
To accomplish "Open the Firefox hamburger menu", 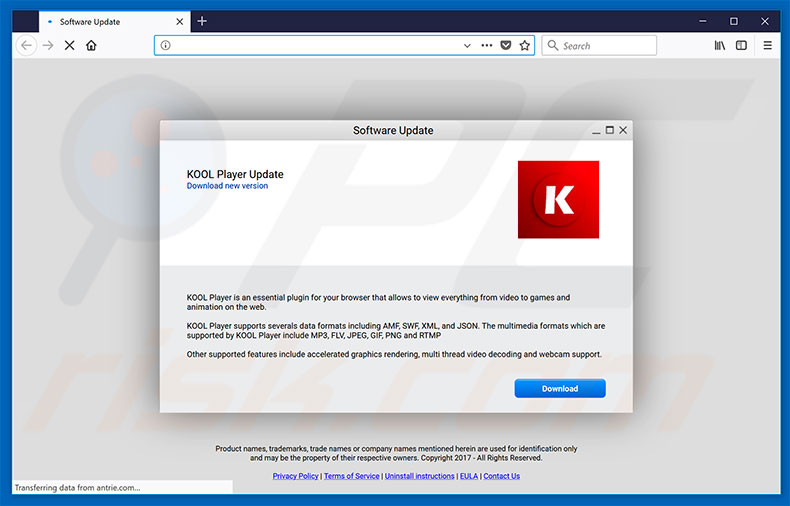I will [x=767, y=45].
